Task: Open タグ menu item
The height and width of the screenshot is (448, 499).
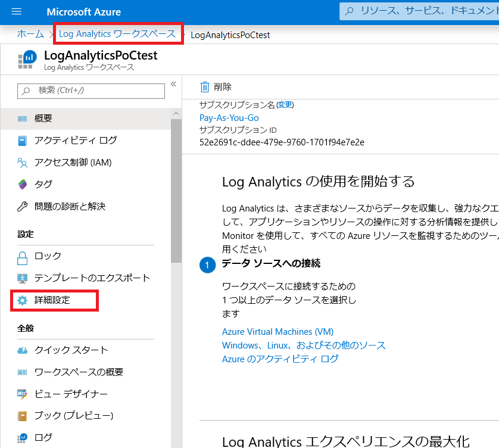Action: click(86, 184)
